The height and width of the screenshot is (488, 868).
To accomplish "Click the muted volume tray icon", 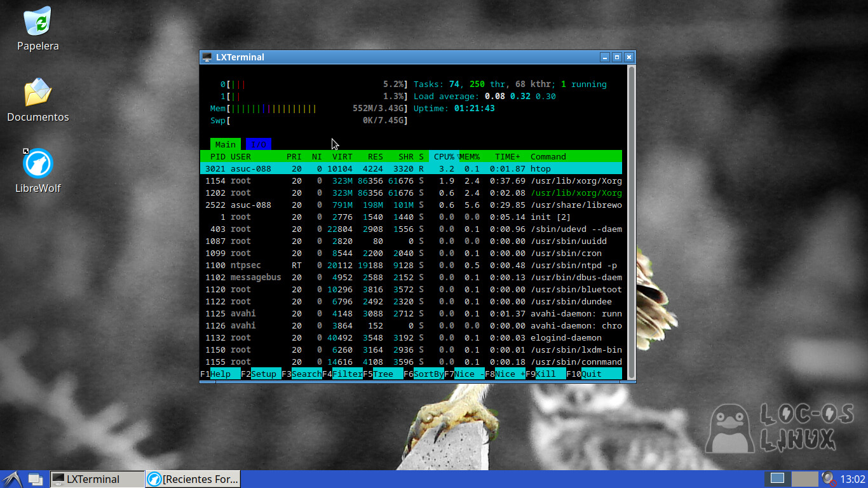I will point(828,478).
